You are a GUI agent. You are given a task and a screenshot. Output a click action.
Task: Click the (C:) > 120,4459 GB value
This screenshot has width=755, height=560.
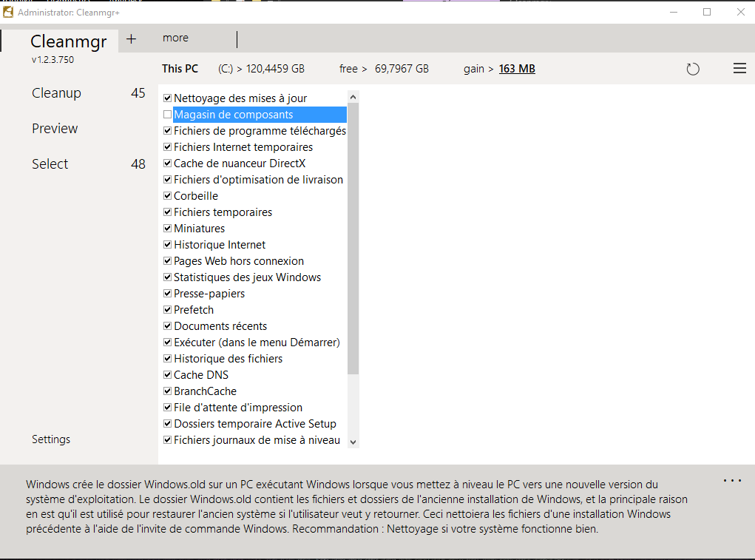261,69
